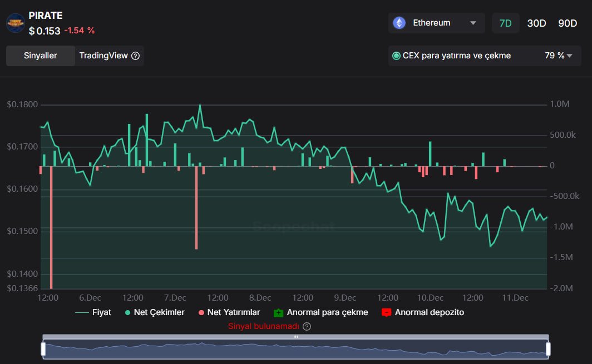Click the Ethereum network logo icon
Viewport: 592px width, 364px height.
399,23
